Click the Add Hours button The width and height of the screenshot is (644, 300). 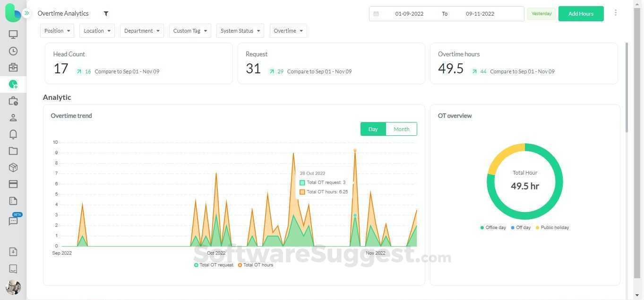tap(580, 13)
